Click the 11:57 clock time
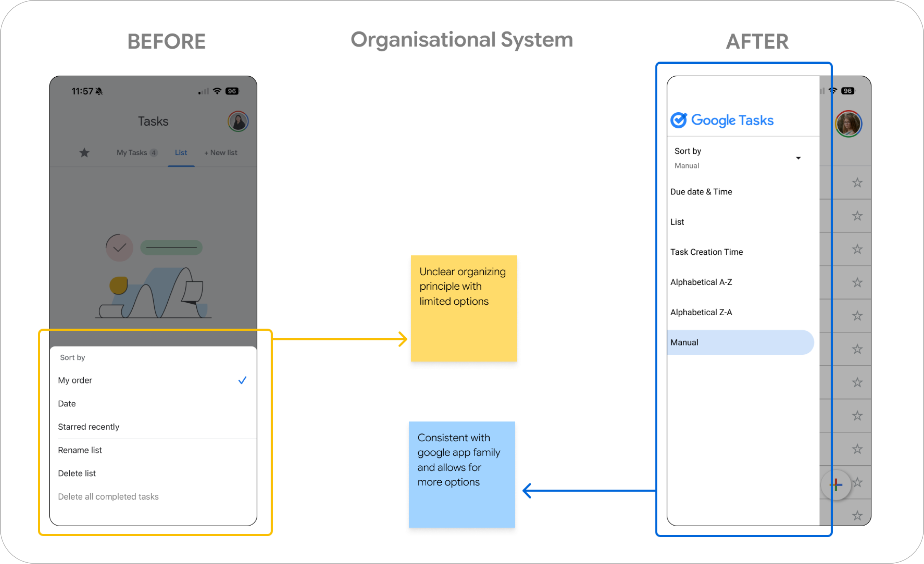Viewport: 924px width, 564px height. (82, 91)
